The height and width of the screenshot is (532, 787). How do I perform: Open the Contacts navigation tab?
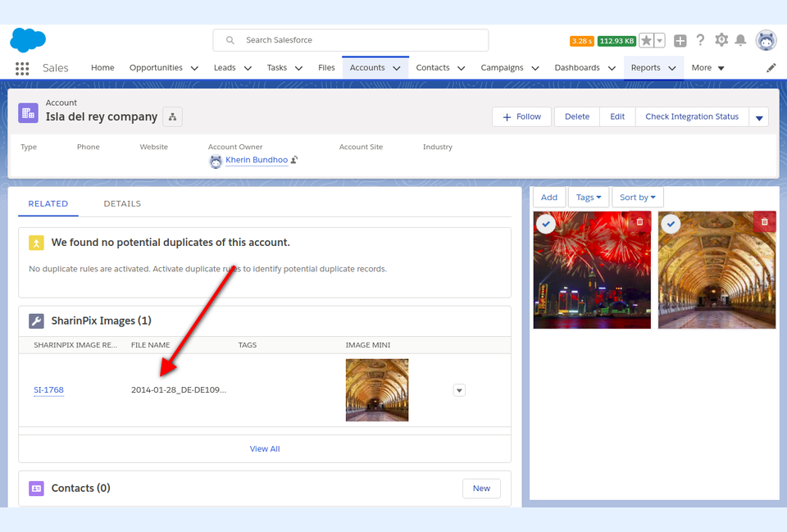point(432,68)
